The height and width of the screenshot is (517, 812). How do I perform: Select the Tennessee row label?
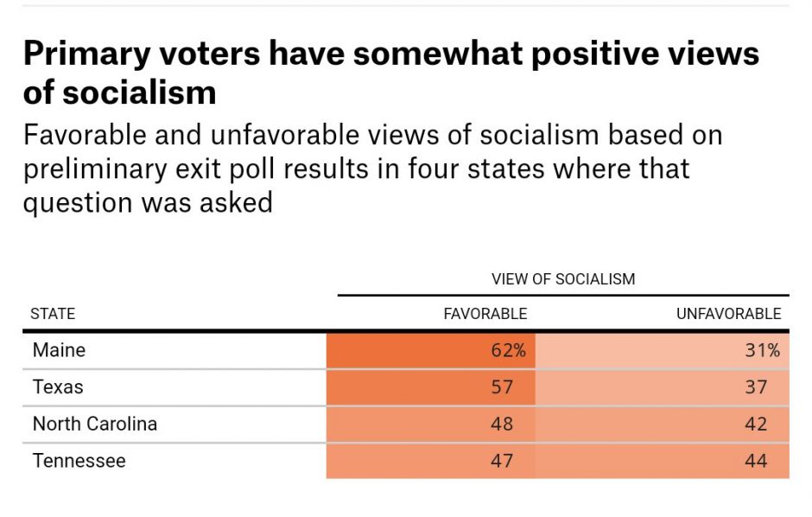[79, 461]
